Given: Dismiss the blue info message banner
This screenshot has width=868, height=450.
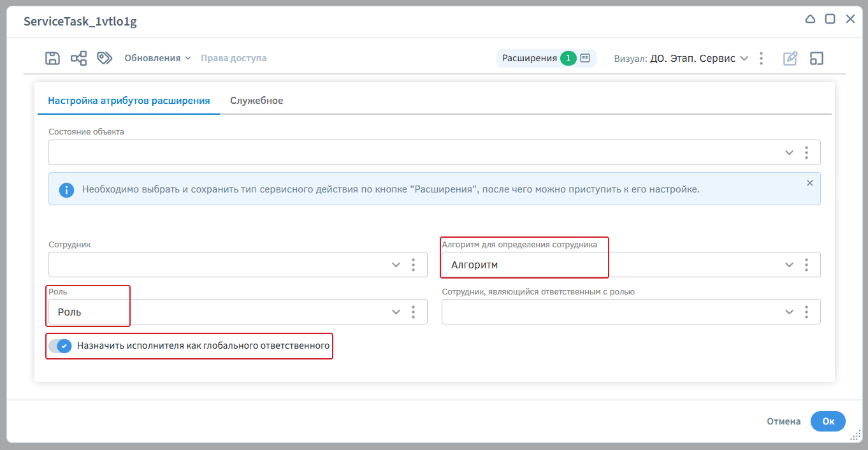Looking at the screenshot, I should tap(810, 183).
